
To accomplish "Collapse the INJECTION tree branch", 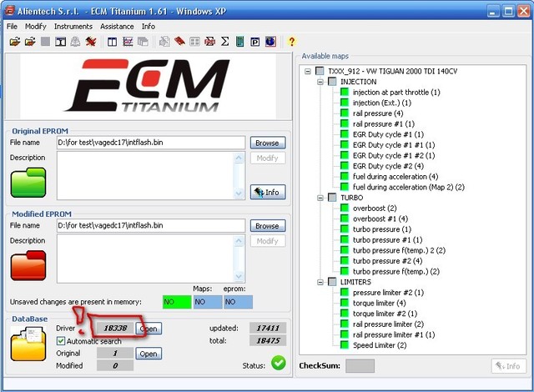I will [320, 82].
